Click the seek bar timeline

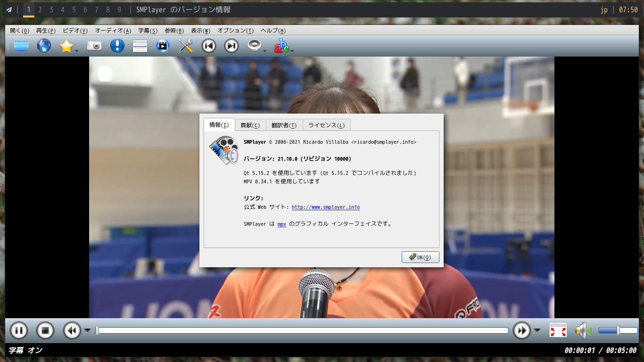302,330
